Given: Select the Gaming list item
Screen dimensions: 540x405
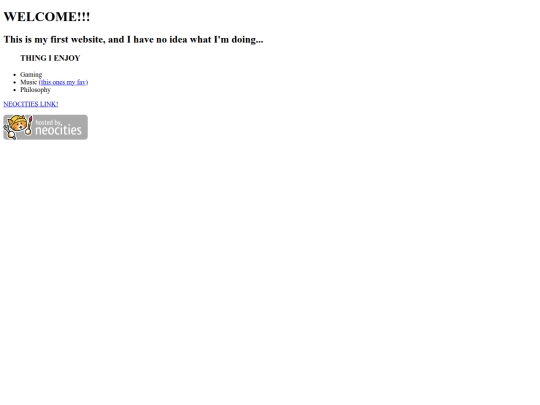Looking at the screenshot, I should 31,75.
